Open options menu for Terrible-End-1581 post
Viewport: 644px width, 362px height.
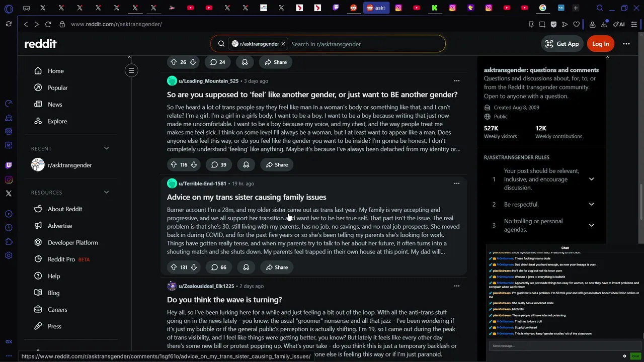[456, 184]
